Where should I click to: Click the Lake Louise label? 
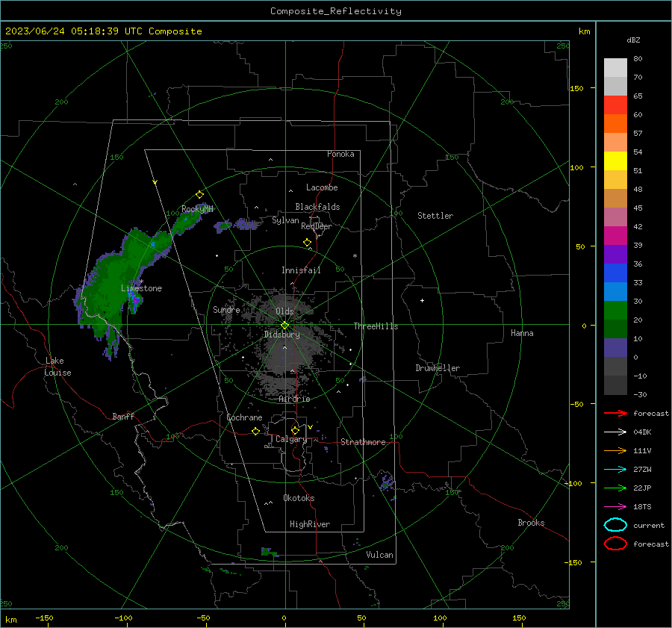(x=57, y=367)
